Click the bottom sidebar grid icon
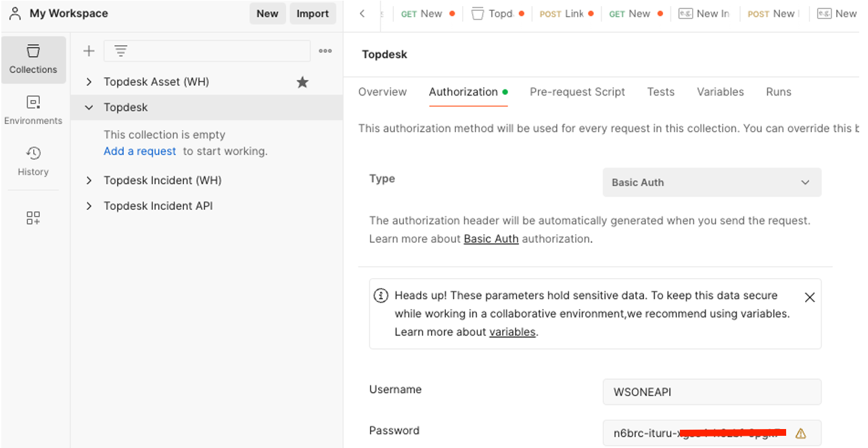The width and height of the screenshot is (868, 448). [33, 218]
